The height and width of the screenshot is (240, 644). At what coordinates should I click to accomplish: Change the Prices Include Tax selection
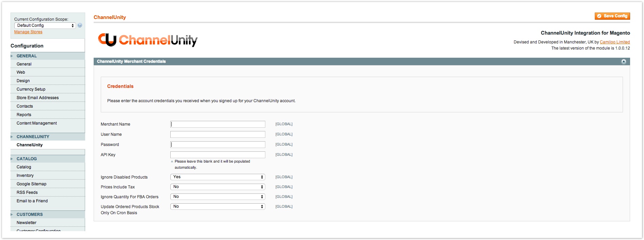pyautogui.click(x=217, y=187)
